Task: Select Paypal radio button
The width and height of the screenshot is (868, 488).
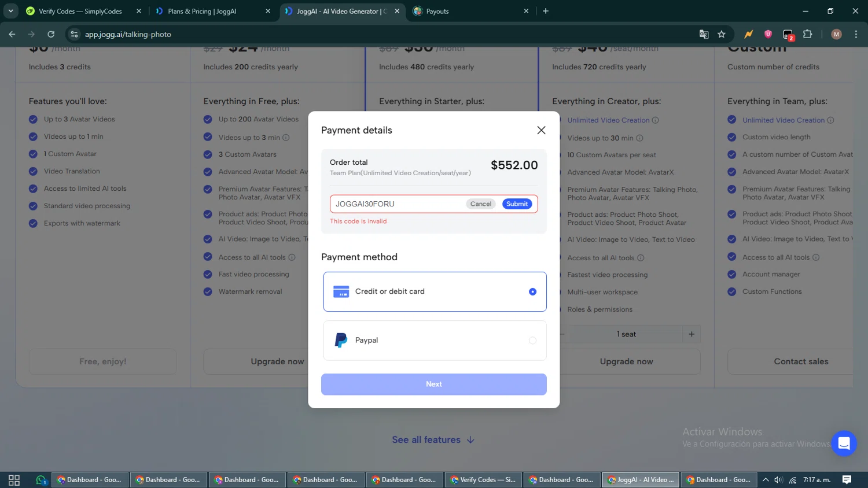Action: click(x=532, y=341)
